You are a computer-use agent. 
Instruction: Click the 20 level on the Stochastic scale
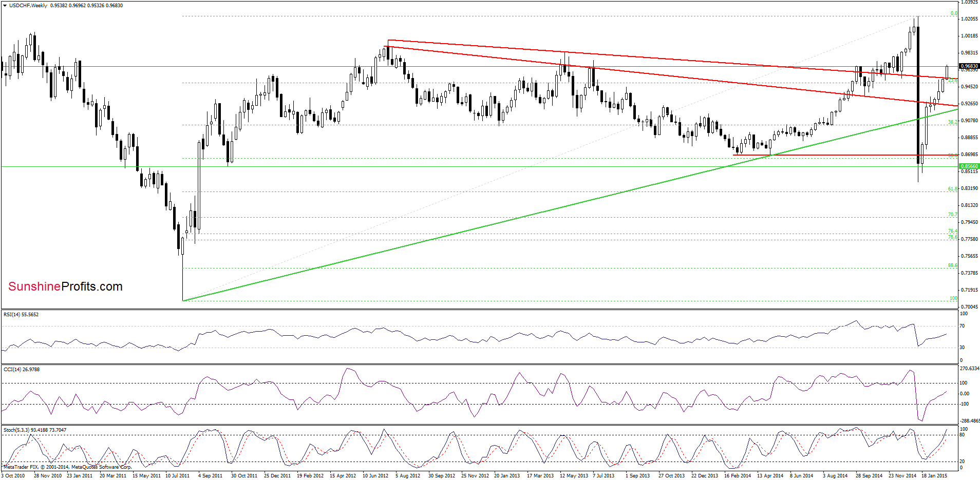coord(963,462)
